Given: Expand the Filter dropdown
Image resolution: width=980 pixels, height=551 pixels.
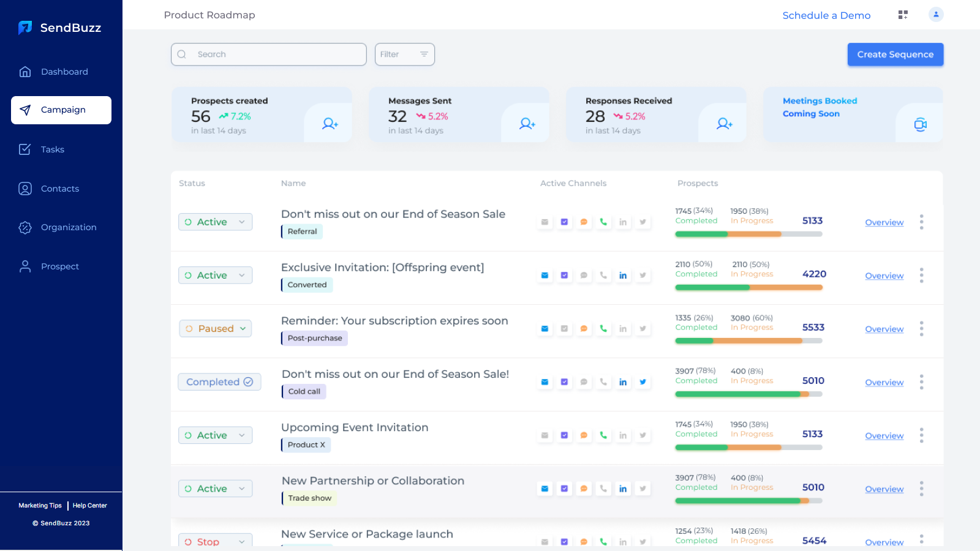Looking at the screenshot, I should [x=405, y=54].
